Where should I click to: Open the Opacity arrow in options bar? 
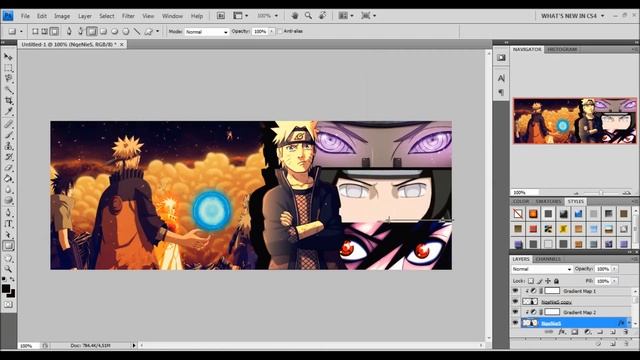point(271,31)
